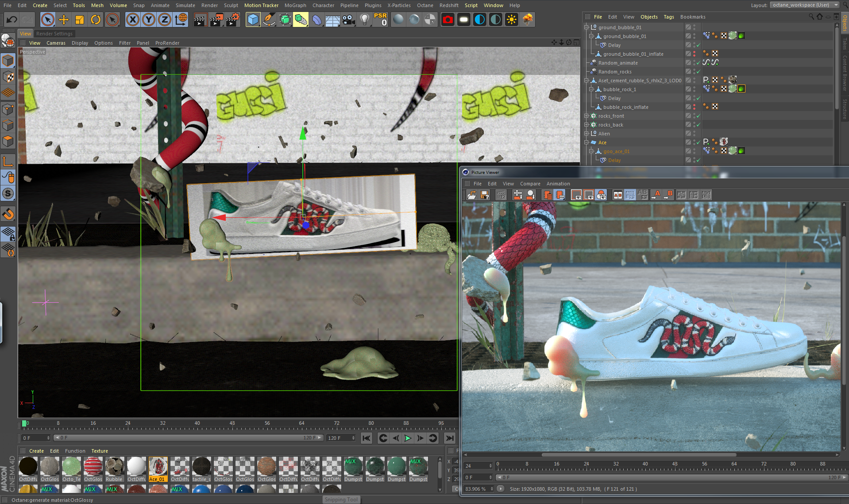Open the Simulate menu

coord(185,5)
